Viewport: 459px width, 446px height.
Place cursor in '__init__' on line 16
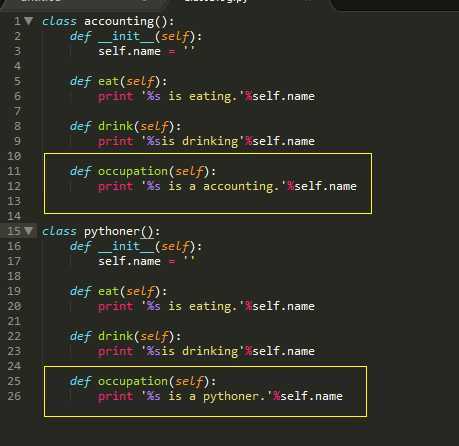tap(126, 246)
